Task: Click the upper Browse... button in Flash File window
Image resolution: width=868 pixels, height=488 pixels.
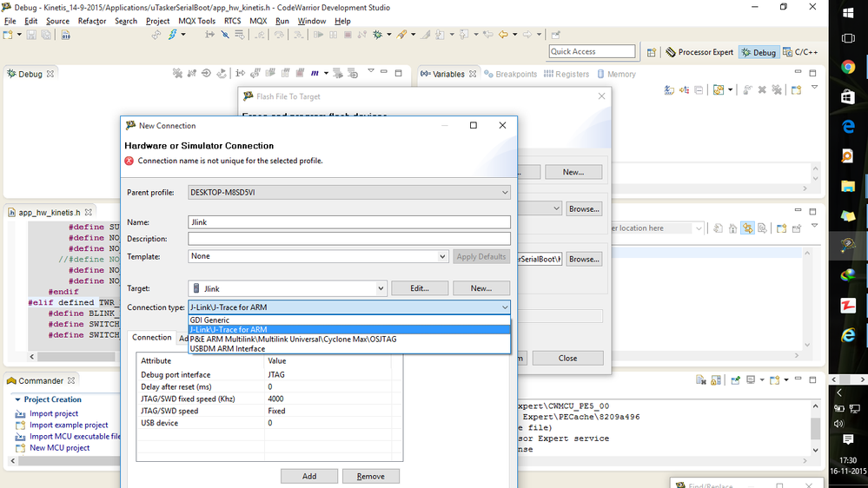Action: pos(584,209)
